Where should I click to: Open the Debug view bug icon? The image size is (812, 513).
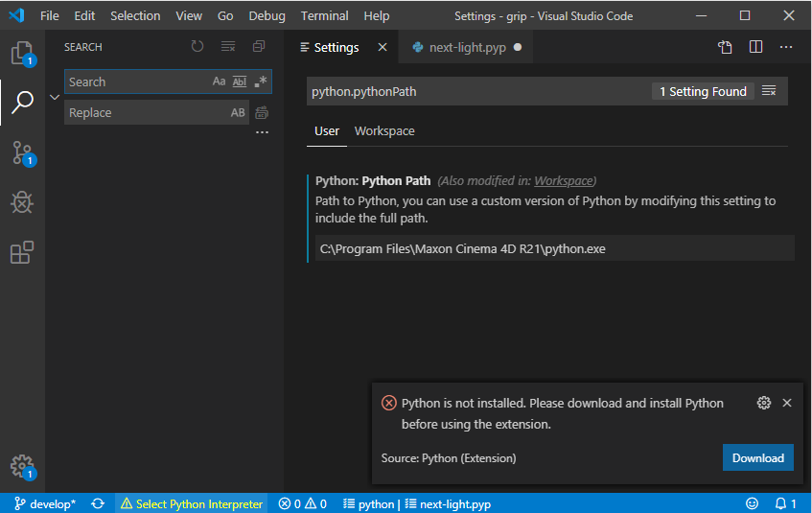tap(22, 202)
